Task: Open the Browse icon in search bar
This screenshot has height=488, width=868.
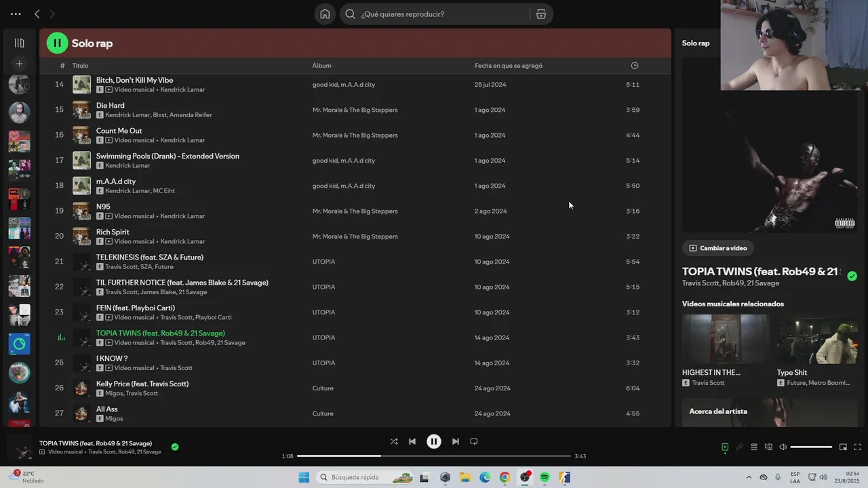Action: 541,14
